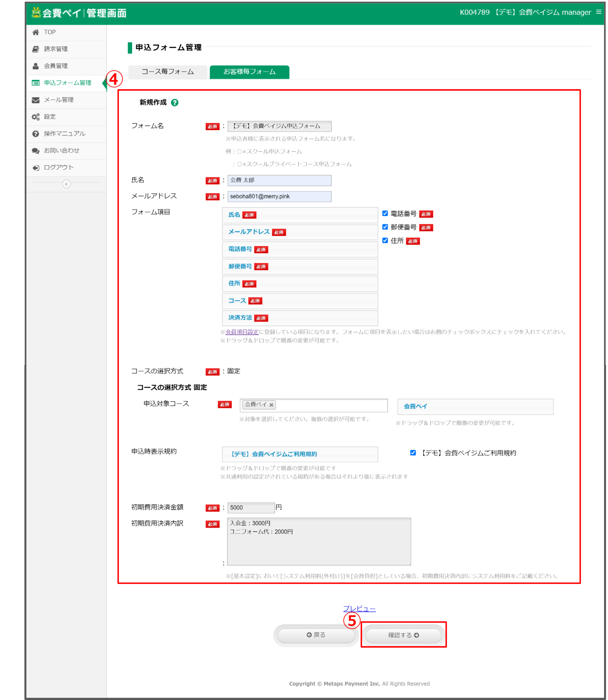Click the 戻る button
This screenshot has width=608, height=700.
point(317,636)
